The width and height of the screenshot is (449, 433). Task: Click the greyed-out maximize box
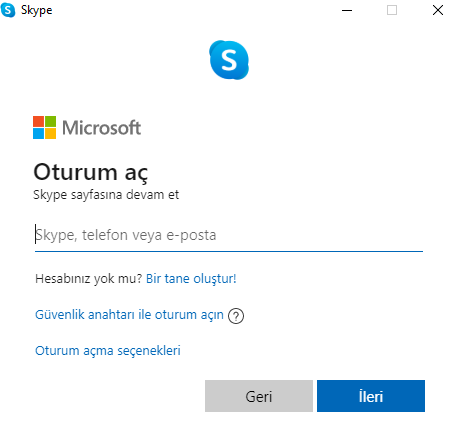tap(392, 10)
